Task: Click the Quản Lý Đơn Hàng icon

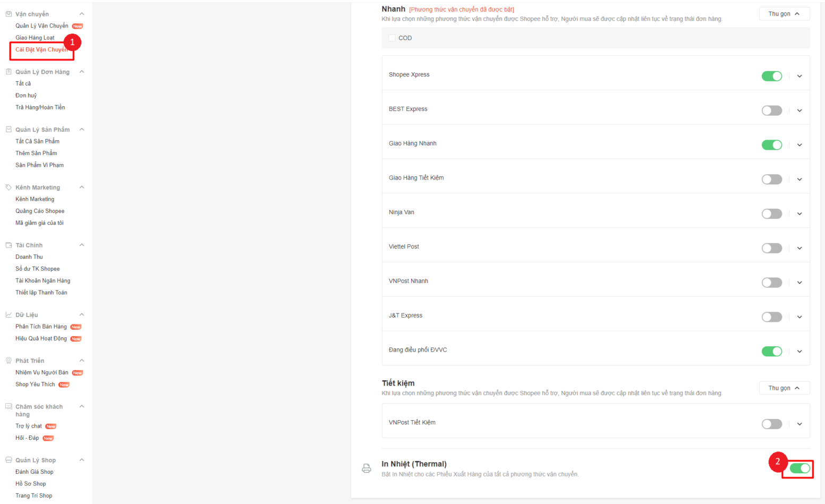Action: [x=8, y=72]
